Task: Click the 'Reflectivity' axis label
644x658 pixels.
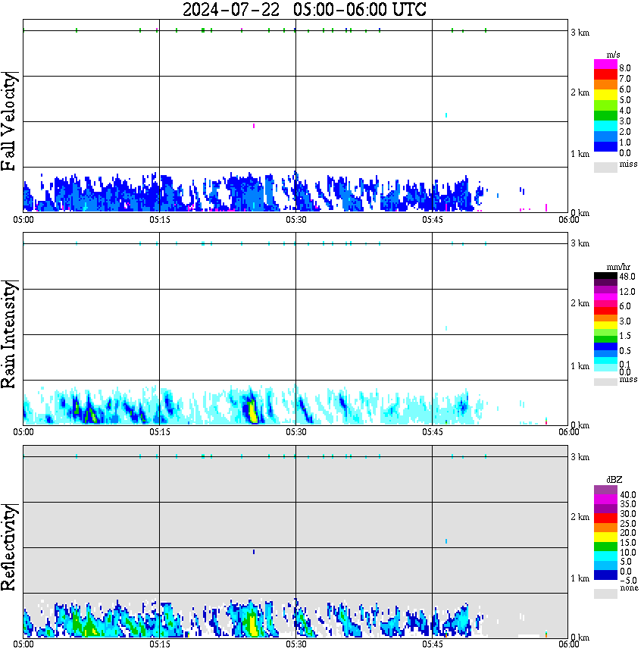Action: (x=8, y=547)
